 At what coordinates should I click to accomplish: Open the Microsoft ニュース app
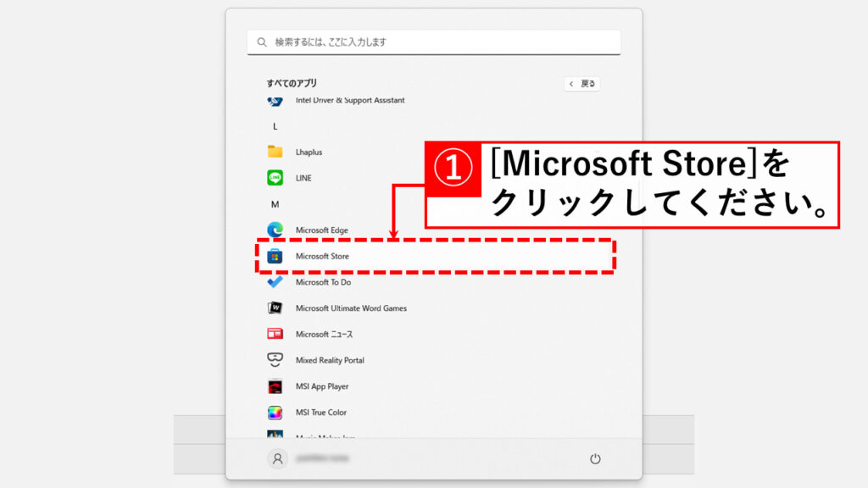pos(324,335)
